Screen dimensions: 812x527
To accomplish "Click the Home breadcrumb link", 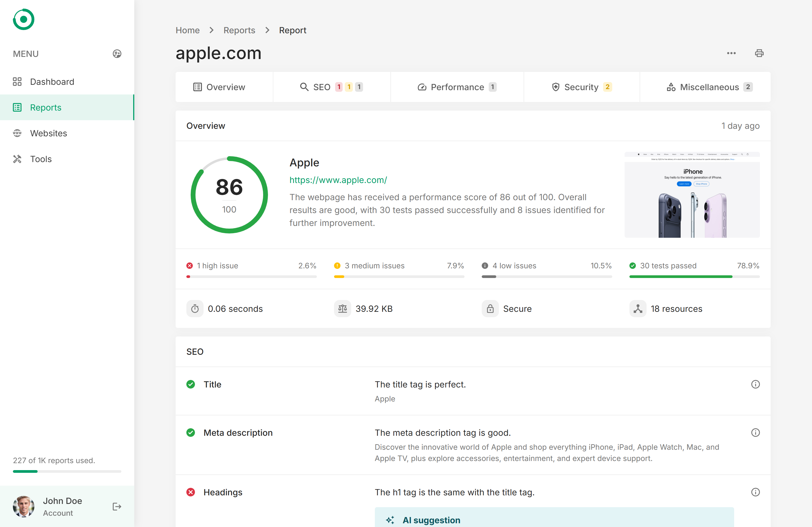I will pos(187,30).
